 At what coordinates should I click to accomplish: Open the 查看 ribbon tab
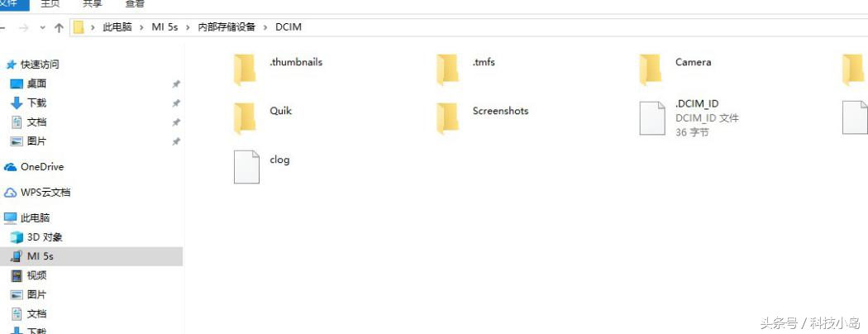[x=135, y=4]
